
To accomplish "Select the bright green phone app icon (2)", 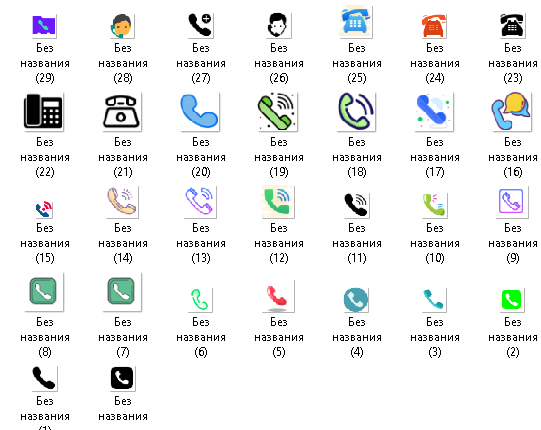I will (512, 300).
